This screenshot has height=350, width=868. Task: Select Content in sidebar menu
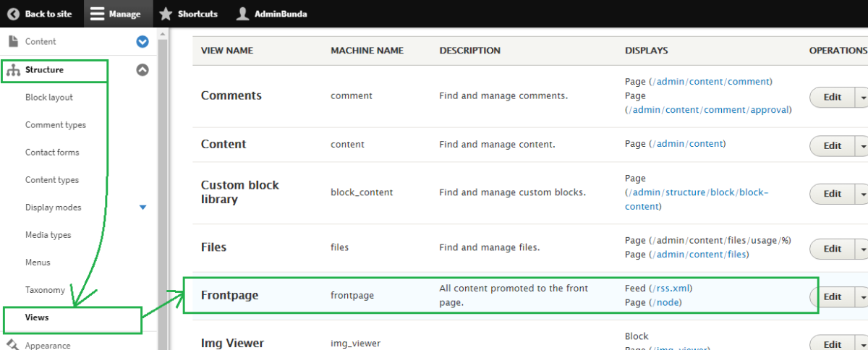coord(41,42)
